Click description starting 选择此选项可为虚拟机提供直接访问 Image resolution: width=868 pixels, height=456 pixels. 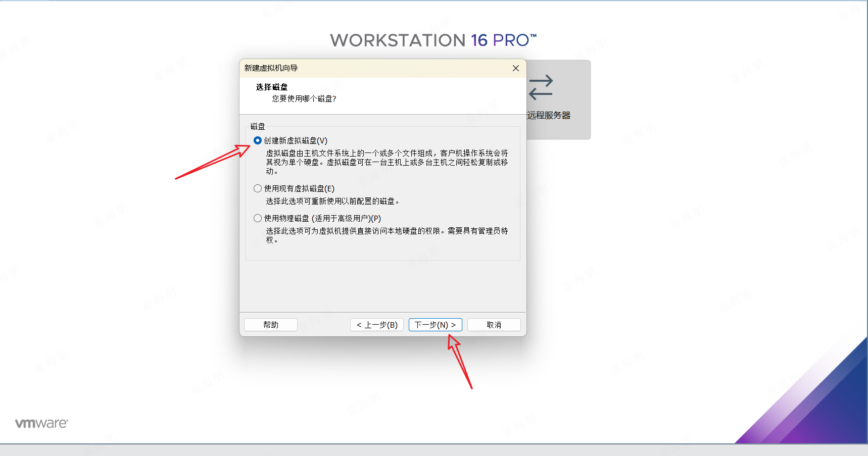click(x=387, y=235)
